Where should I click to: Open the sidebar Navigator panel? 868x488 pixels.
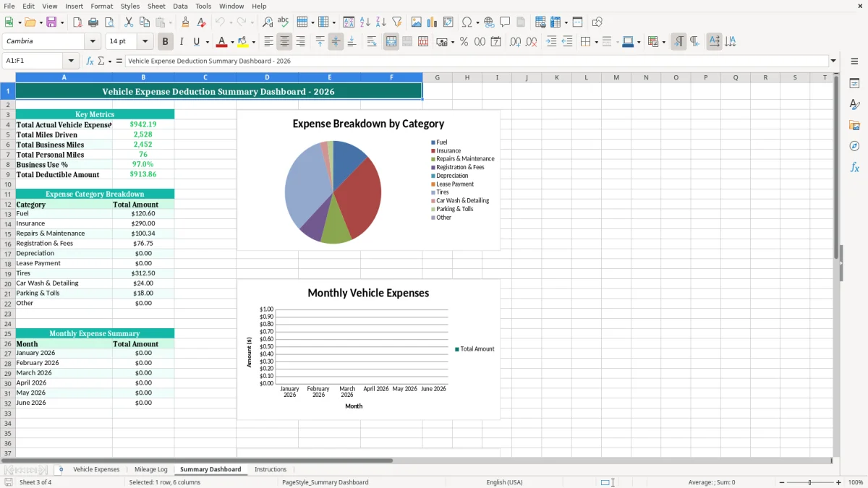[x=854, y=146]
